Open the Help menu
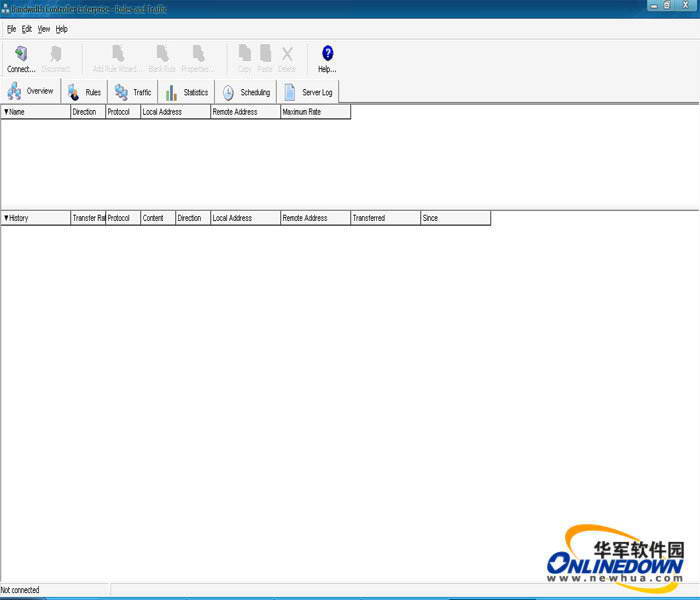The height and width of the screenshot is (600, 700). [x=62, y=29]
